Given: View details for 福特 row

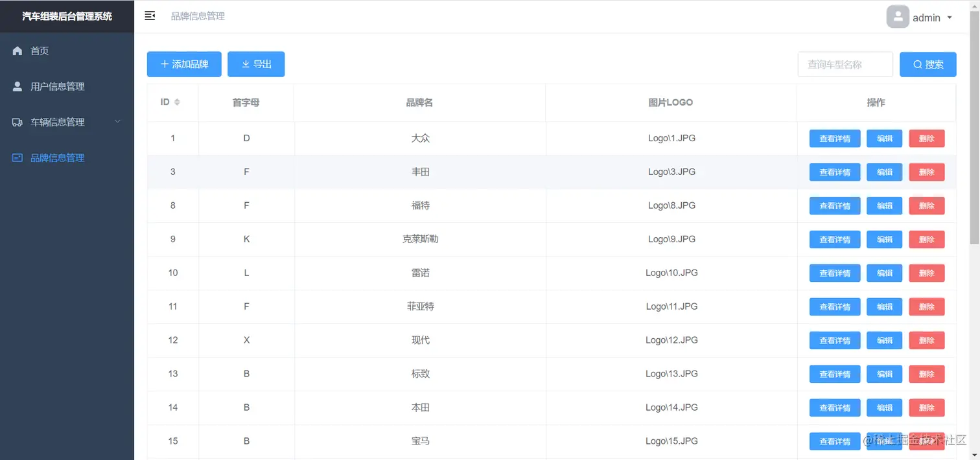Looking at the screenshot, I should pyautogui.click(x=835, y=206).
